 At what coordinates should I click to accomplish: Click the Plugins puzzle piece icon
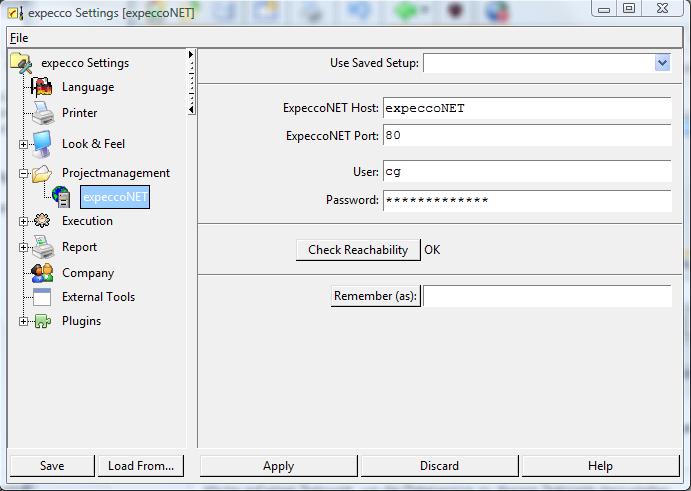(x=42, y=321)
